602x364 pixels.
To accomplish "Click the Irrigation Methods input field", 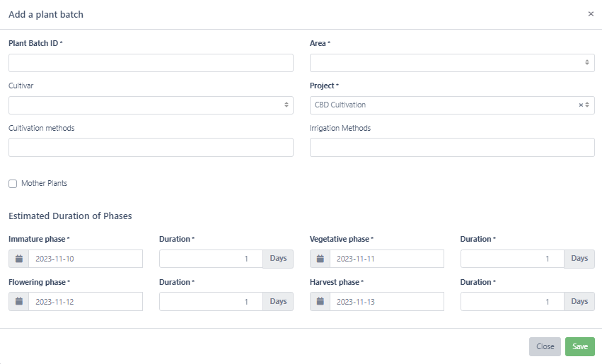I will coord(452,147).
